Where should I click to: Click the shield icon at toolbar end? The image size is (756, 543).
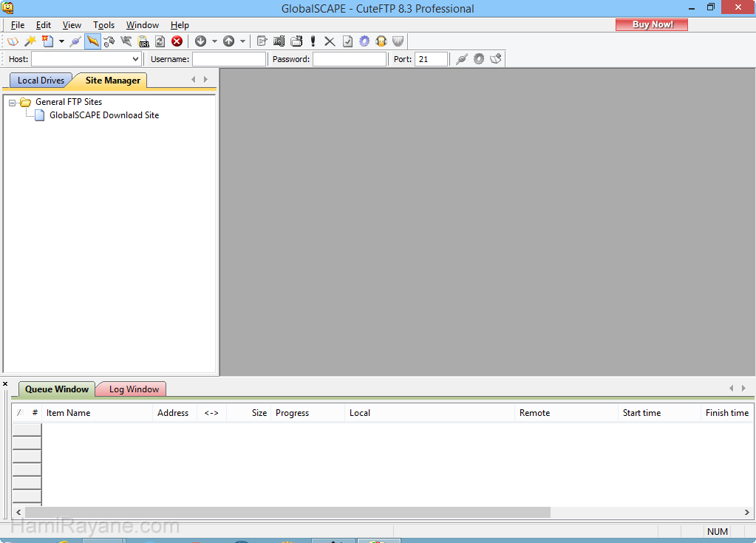pyautogui.click(x=398, y=41)
